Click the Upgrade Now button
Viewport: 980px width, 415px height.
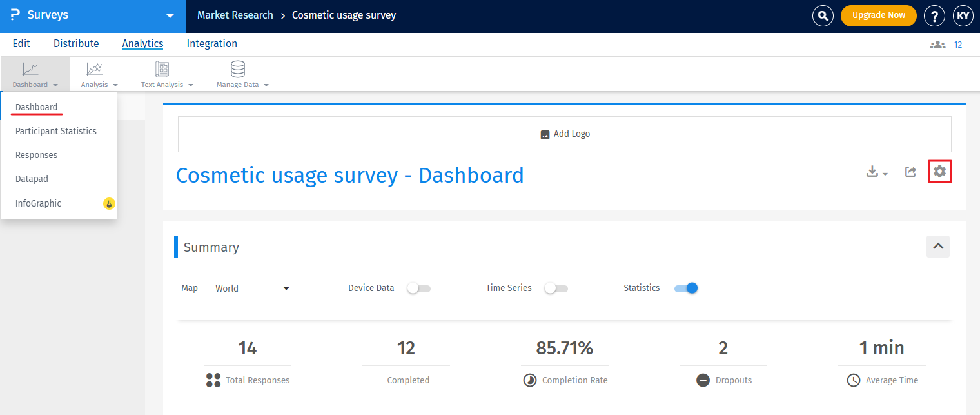coord(878,15)
